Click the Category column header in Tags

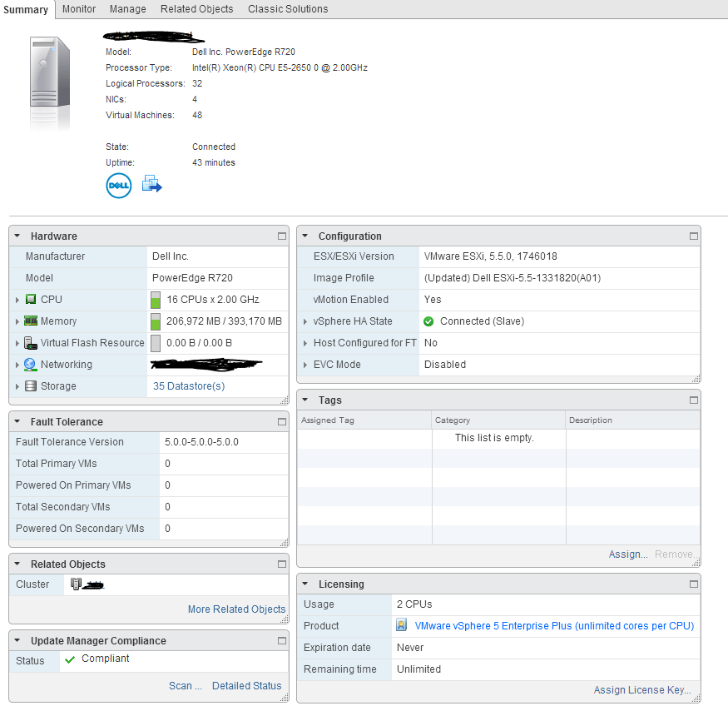click(x=498, y=420)
